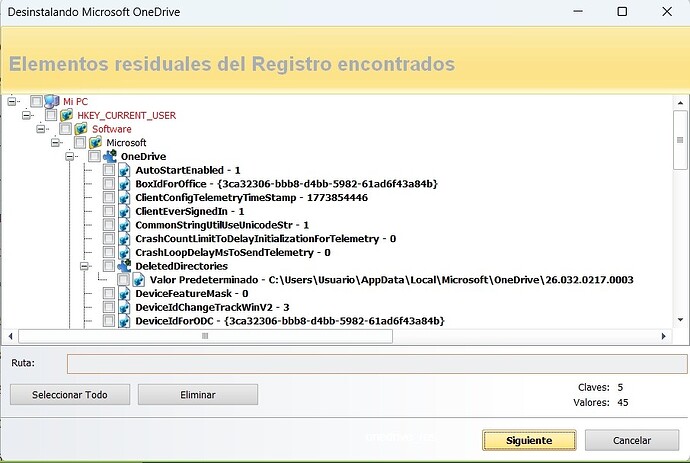Select the ClientConfigTelemetryTimeStamp - 1773854446 row
The image size is (690, 463).
(251, 198)
